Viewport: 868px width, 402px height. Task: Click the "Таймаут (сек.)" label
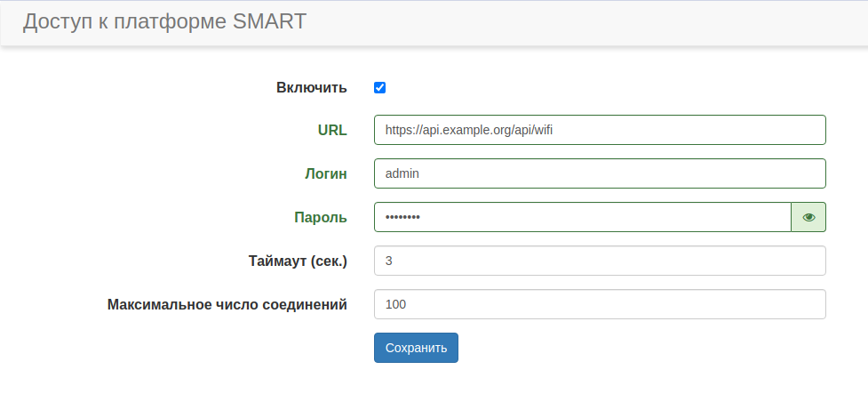pyautogui.click(x=298, y=261)
